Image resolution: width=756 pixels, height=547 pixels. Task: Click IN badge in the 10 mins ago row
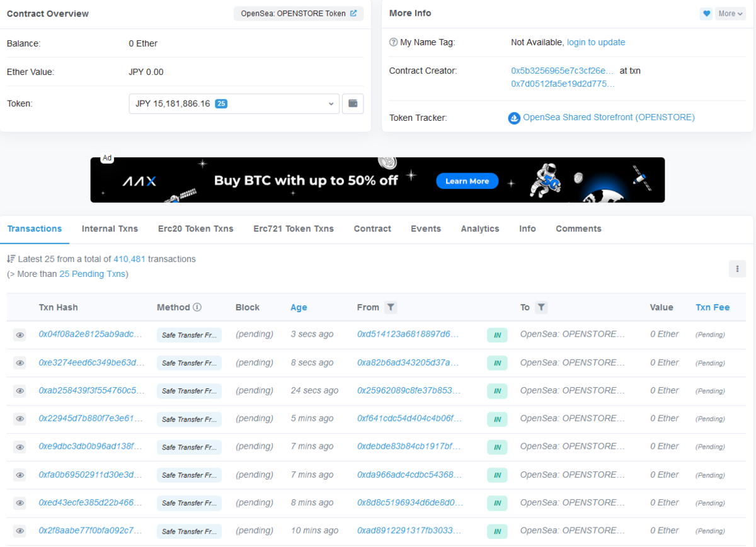coord(497,531)
